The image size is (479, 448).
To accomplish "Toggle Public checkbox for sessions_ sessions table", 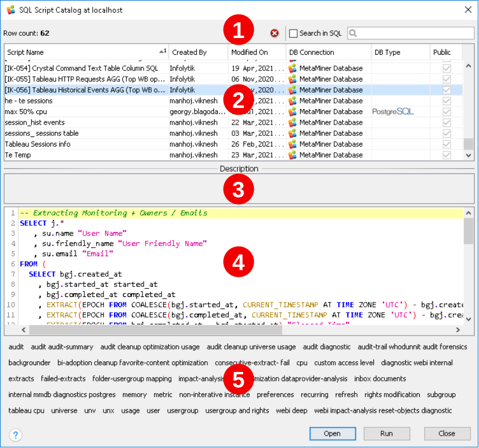I will [x=447, y=133].
